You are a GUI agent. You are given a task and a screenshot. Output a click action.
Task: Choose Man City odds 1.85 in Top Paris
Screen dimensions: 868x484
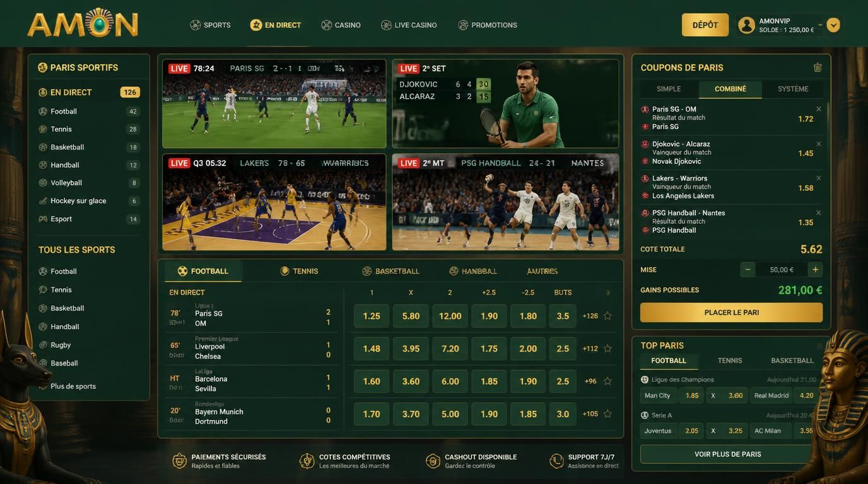point(692,396)
